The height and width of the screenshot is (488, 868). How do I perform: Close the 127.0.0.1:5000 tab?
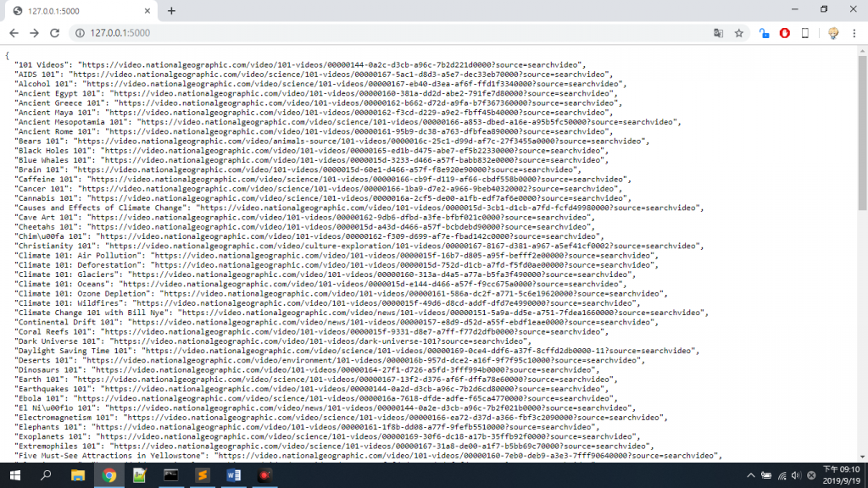tap(147, 11)
